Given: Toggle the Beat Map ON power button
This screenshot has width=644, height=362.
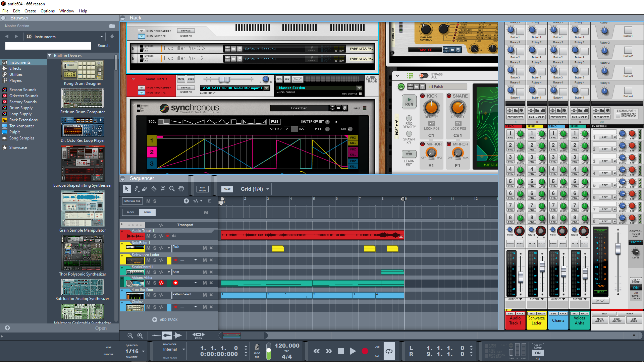Looking at the screenshot, I should (401, 86).
